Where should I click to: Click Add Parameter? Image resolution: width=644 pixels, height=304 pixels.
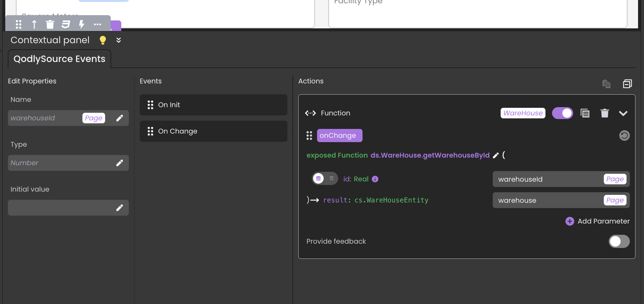coord(597,221)
